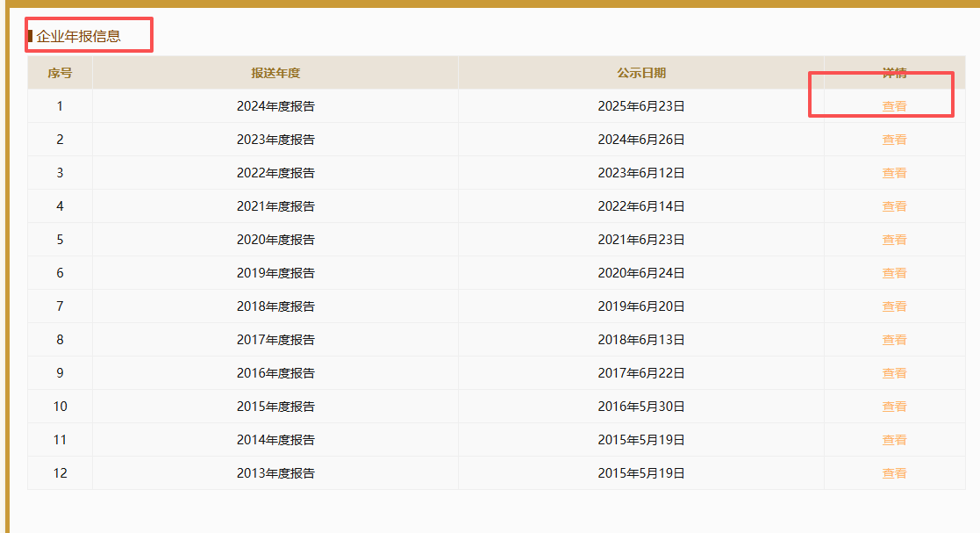Click row number 3 in 序号 column

tap(60, 173)
